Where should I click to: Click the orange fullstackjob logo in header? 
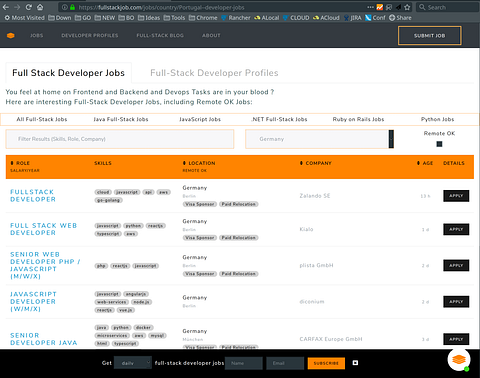tap(11, 35)
